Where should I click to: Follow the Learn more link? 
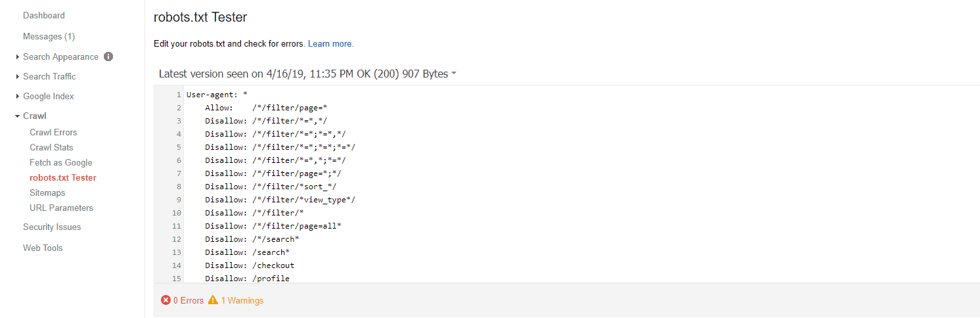330,44
